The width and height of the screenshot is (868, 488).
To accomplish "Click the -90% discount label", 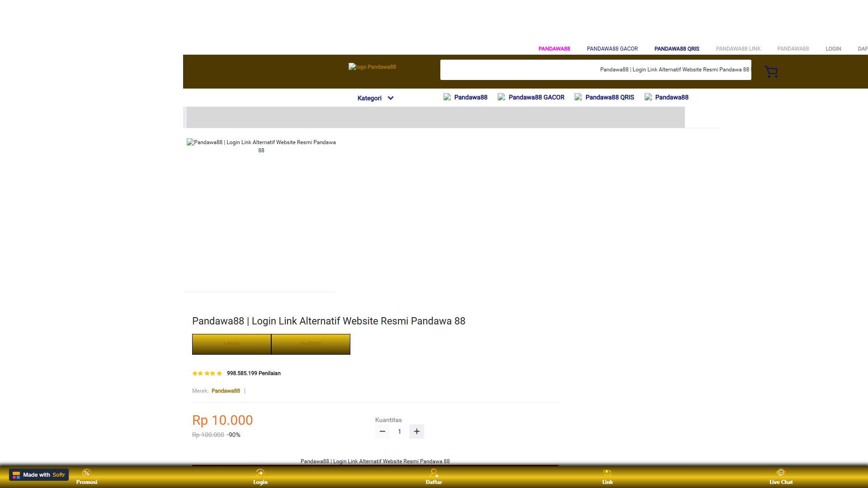I will point(234,435).
